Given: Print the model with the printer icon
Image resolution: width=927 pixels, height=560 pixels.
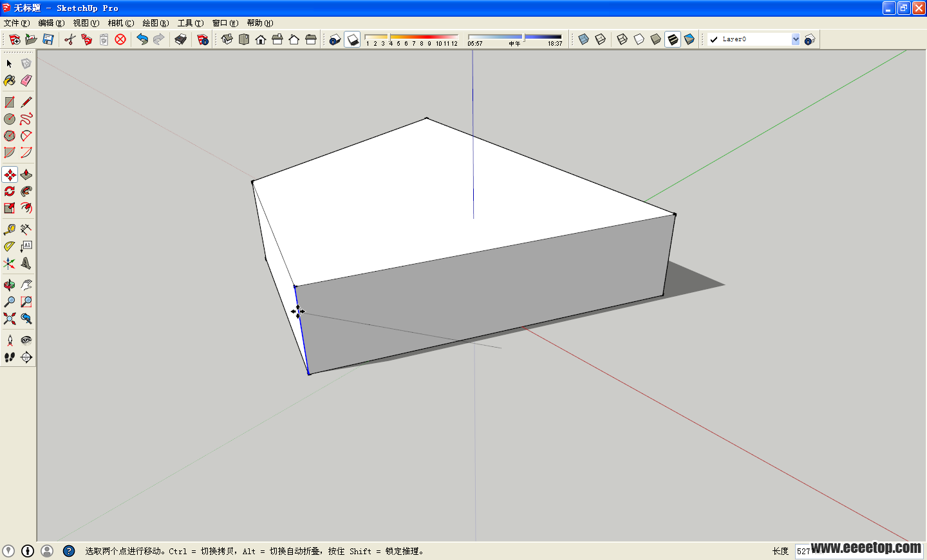Looking at the screenshot, I should coord(181,39).
